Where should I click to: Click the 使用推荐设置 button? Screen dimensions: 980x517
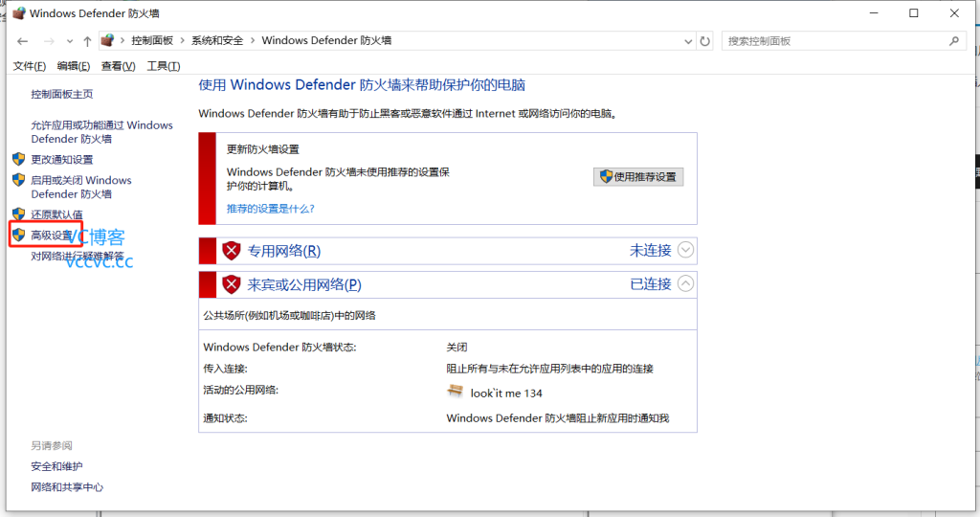(638, 177)
